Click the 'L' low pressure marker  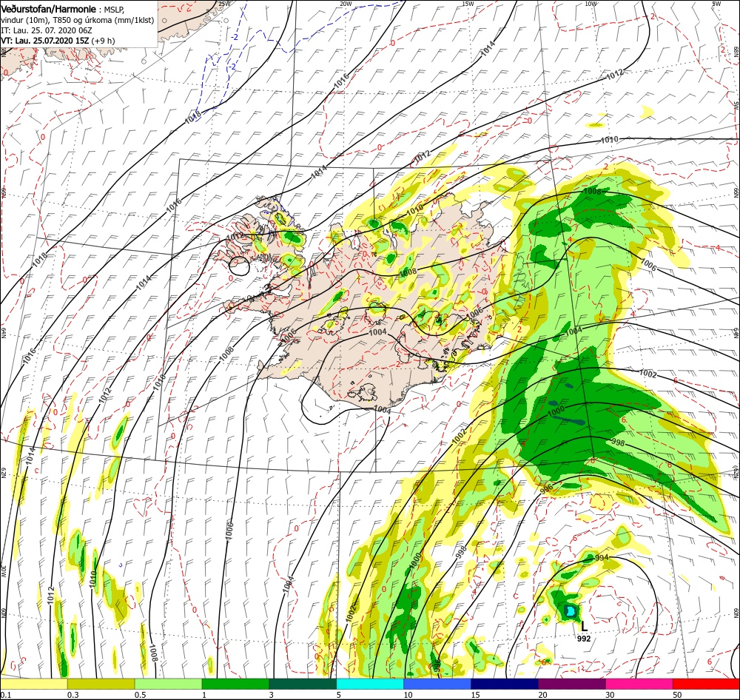pyautogui.click(x=585, y=626)
